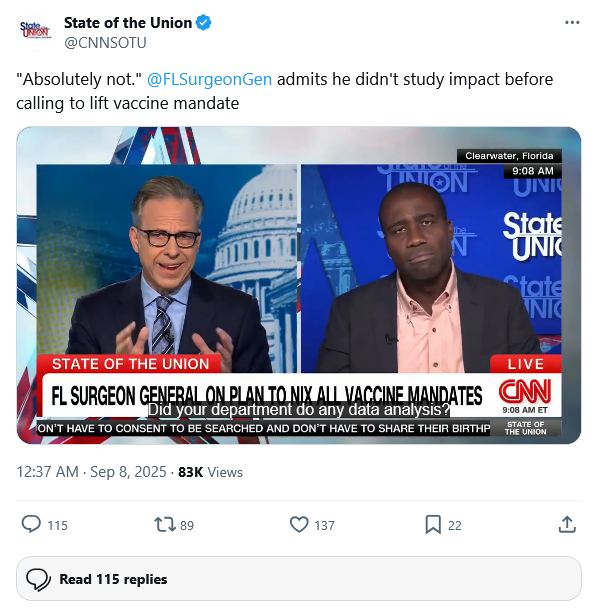View the 83K Views analytics
Image resolution: width=598 pixels, height=609 pixels.
tap(210, 472)
